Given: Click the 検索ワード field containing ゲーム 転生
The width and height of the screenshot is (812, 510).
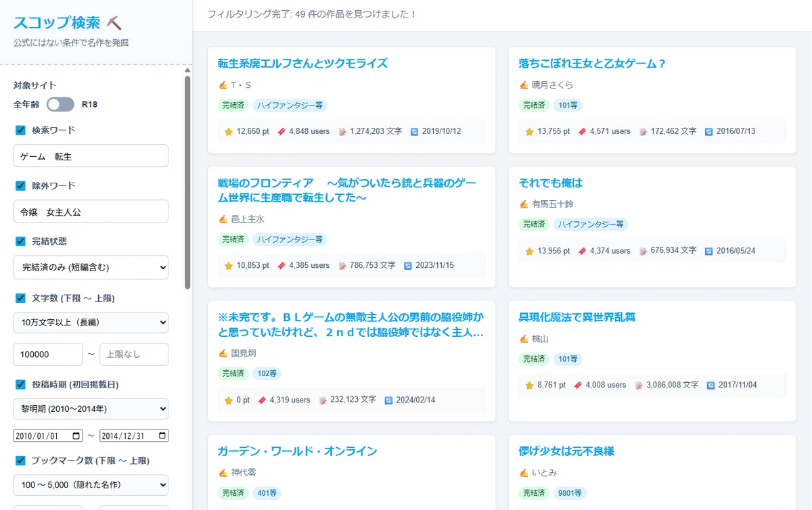Looking at the screenshot, I should coord(91,156).
